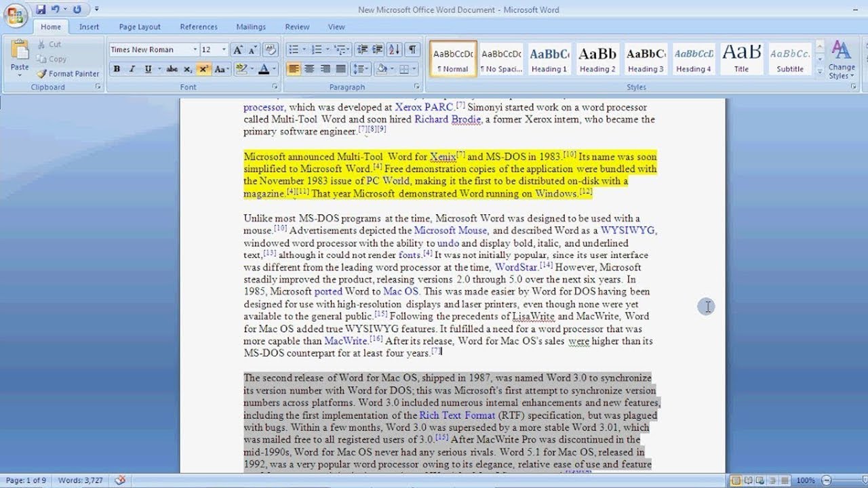
Task: Open the Font dialog launcher
Action: 275,87
